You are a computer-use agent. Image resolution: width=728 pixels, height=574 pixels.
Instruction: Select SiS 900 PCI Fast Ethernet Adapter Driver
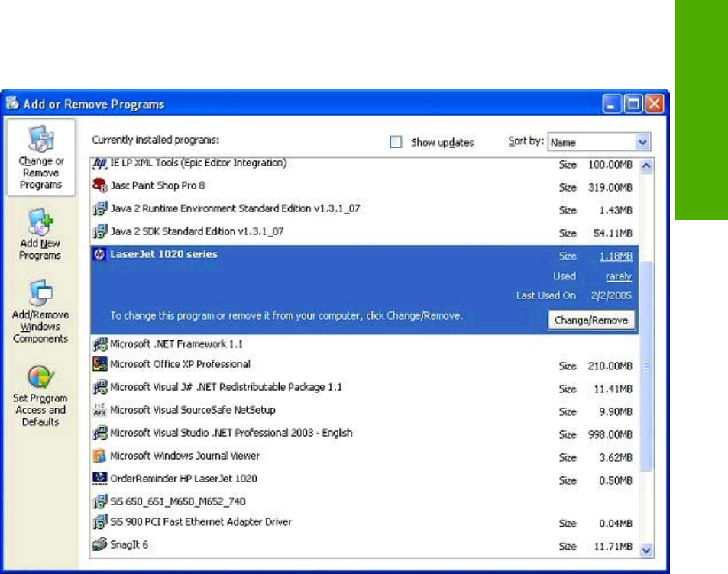coord(364,523)
